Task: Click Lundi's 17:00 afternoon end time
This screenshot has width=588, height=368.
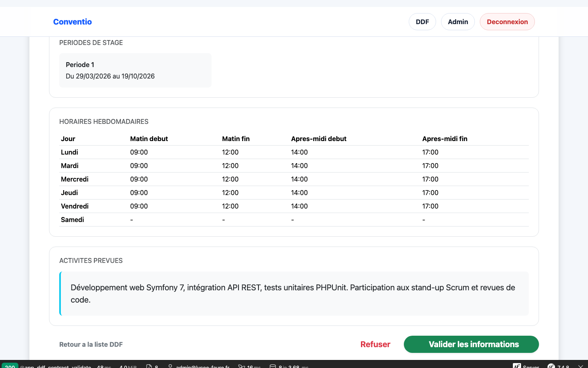Action: pyautogui.click(x=430, y=152)
